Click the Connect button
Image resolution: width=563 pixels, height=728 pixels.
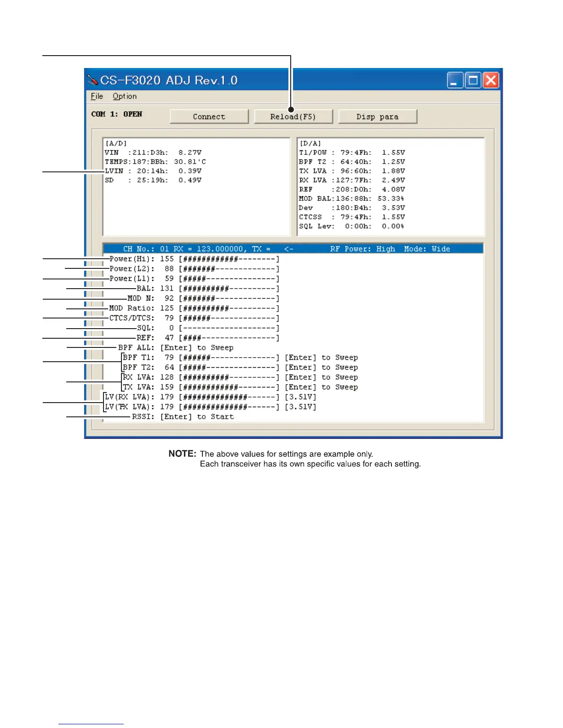[x=209, y=117]
